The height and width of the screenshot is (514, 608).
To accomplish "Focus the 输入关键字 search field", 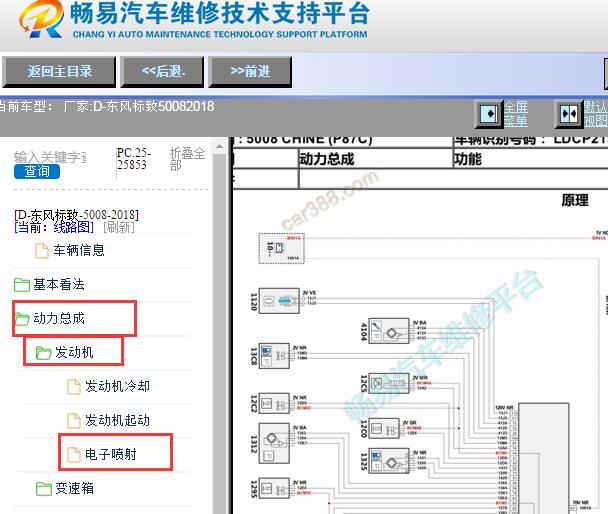I will (50, 157).
